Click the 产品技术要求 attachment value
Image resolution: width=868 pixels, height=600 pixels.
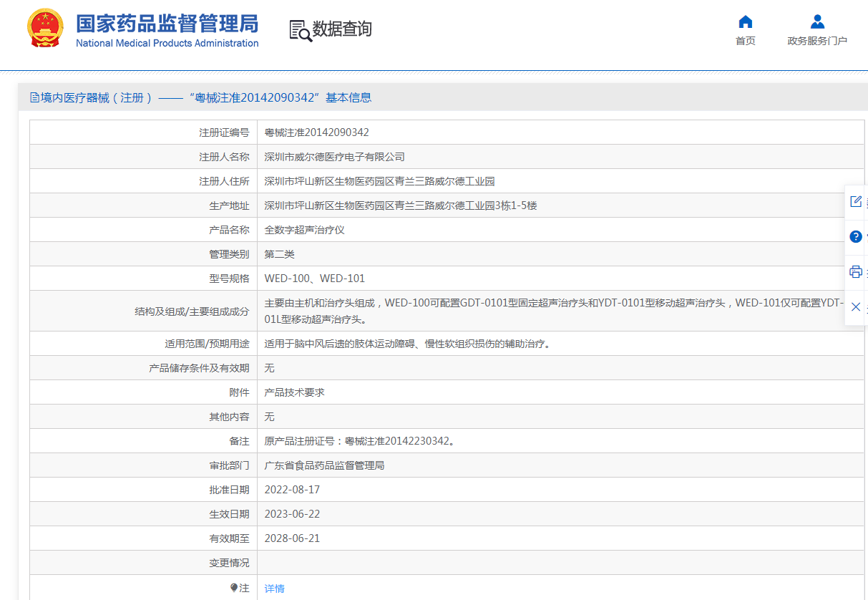coord(295,392)
